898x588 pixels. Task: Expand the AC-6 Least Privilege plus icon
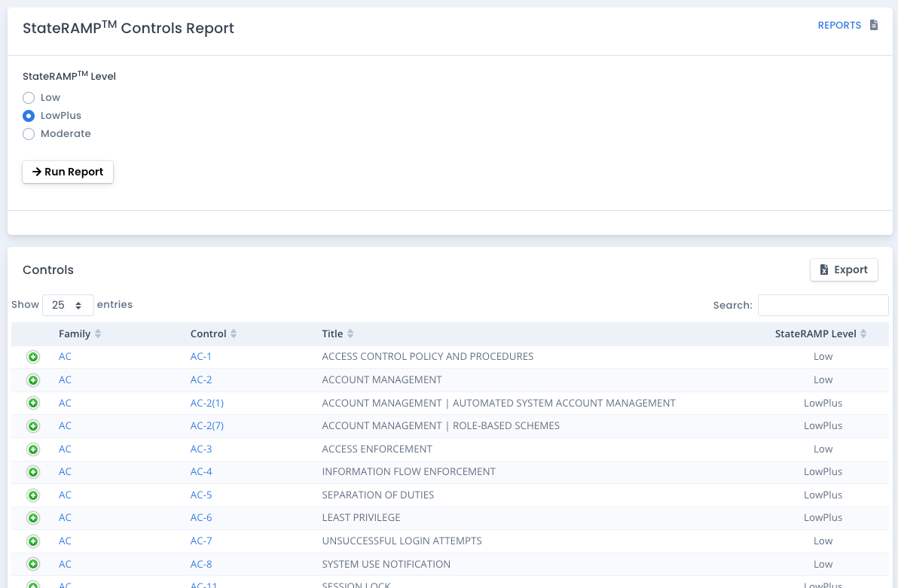point(33,517)
